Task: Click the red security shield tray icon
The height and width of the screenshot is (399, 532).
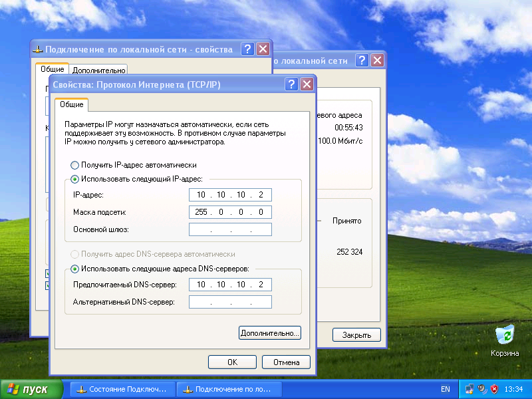Action: (x=494, y=389)
